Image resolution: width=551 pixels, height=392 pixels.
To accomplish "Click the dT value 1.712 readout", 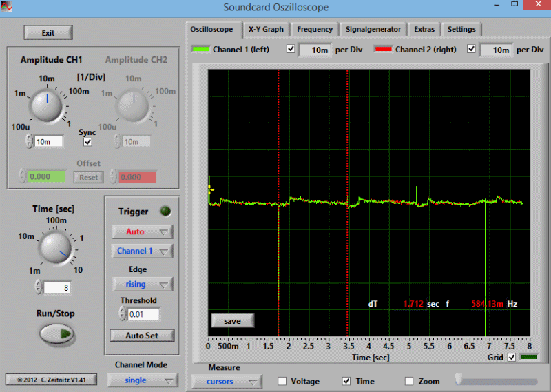I will coord(413,304).
